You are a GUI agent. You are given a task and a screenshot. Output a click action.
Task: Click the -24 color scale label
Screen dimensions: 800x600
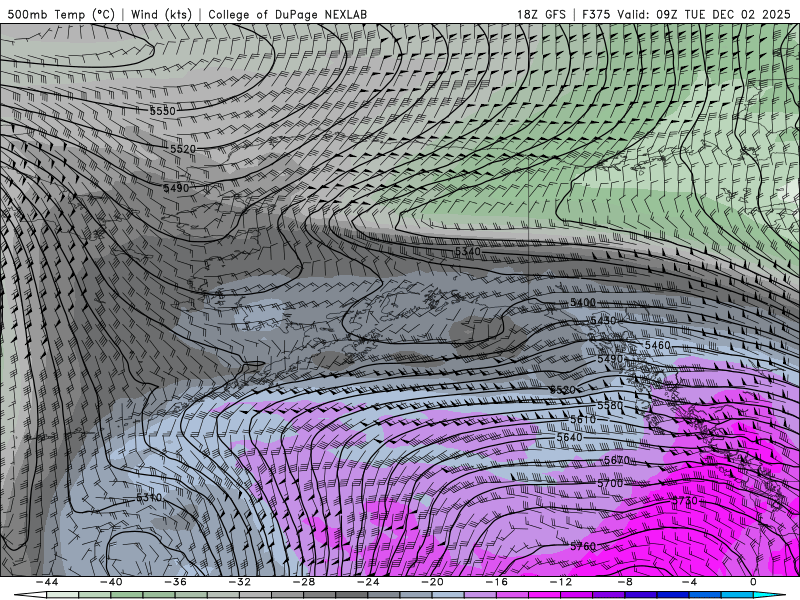coord(368,582)
